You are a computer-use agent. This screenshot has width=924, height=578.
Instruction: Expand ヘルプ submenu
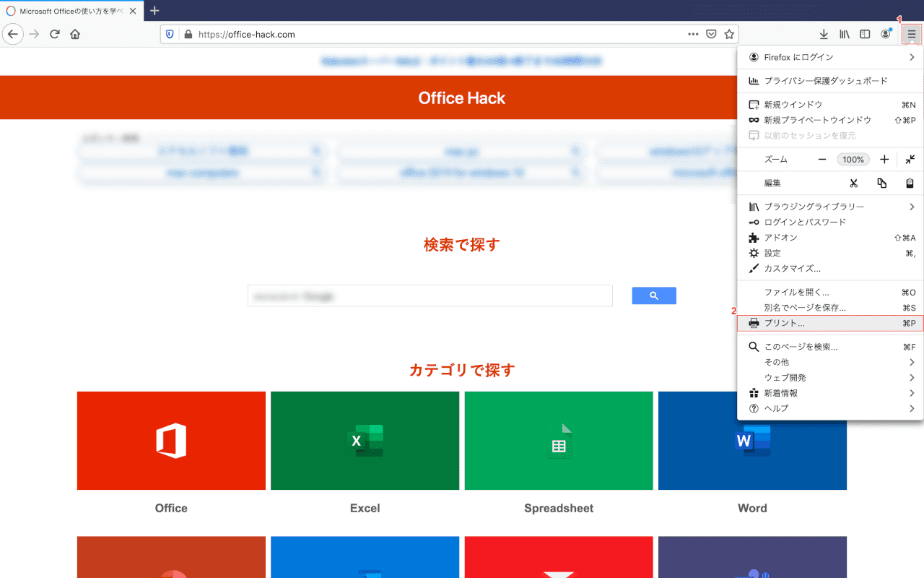830,408
